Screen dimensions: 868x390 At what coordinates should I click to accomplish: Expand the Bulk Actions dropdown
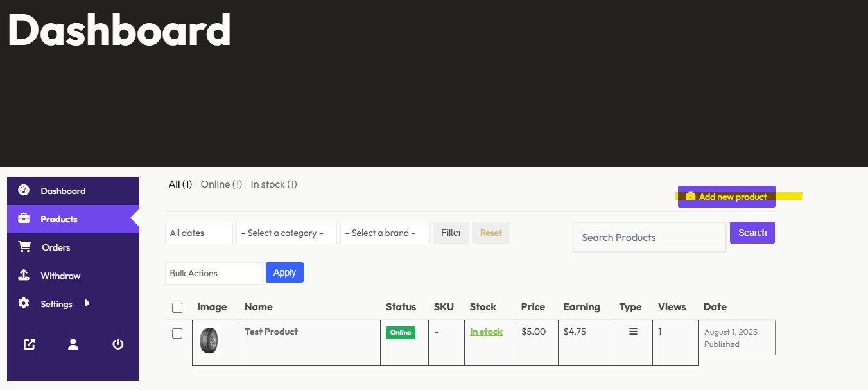pos(213,273)
